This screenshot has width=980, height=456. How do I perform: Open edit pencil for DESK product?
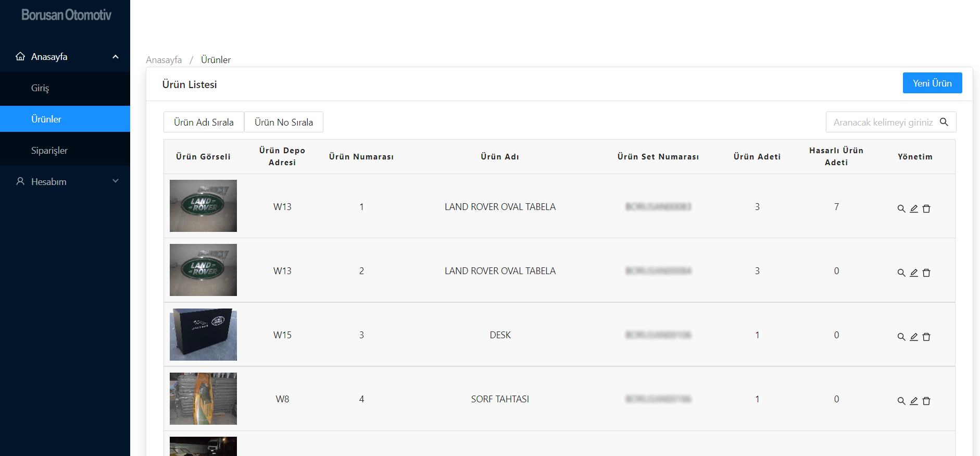click(914, 337)
